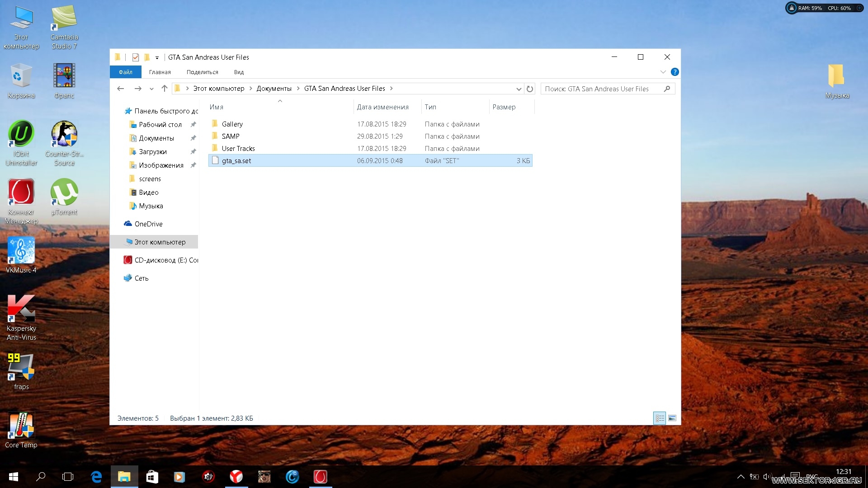Select CD-дисковод (E:) in navigation pane

[161, 260]
